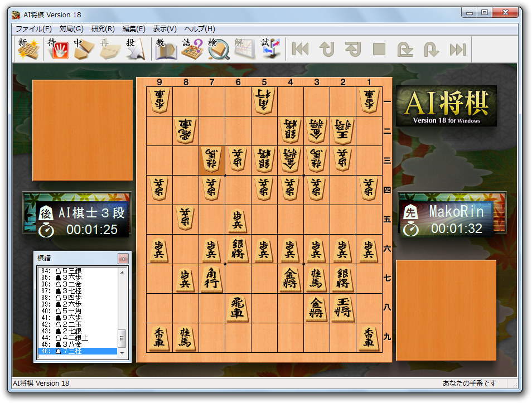This screenshot has width=532, height=403.
Task: Click the opponent's bishop on 5一
Action: [264, 101]
